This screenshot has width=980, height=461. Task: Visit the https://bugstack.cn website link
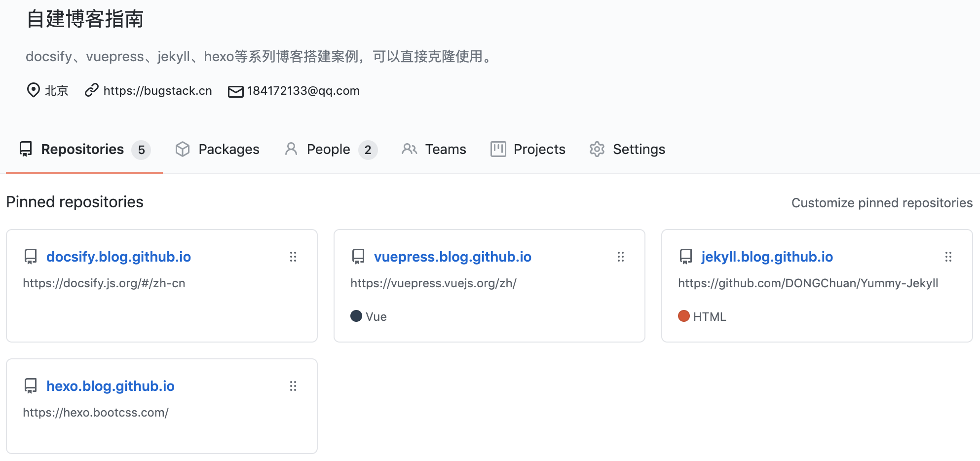tap(157, 91)
